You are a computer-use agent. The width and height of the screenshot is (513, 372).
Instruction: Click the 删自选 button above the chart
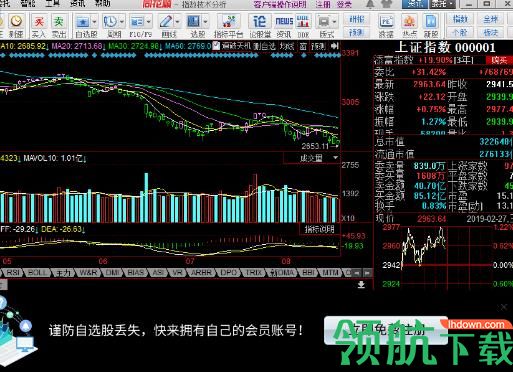265,46
